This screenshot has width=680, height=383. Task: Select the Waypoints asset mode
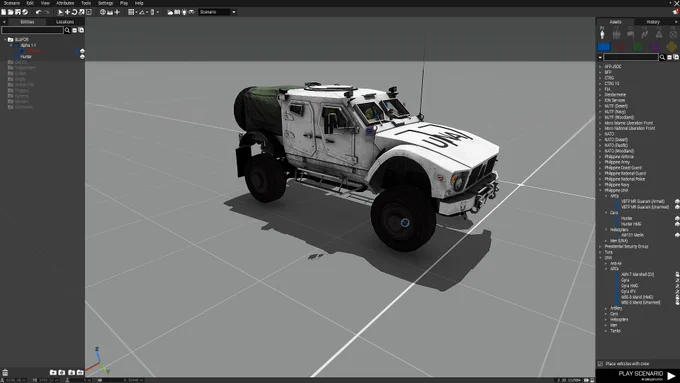point(645,34)
